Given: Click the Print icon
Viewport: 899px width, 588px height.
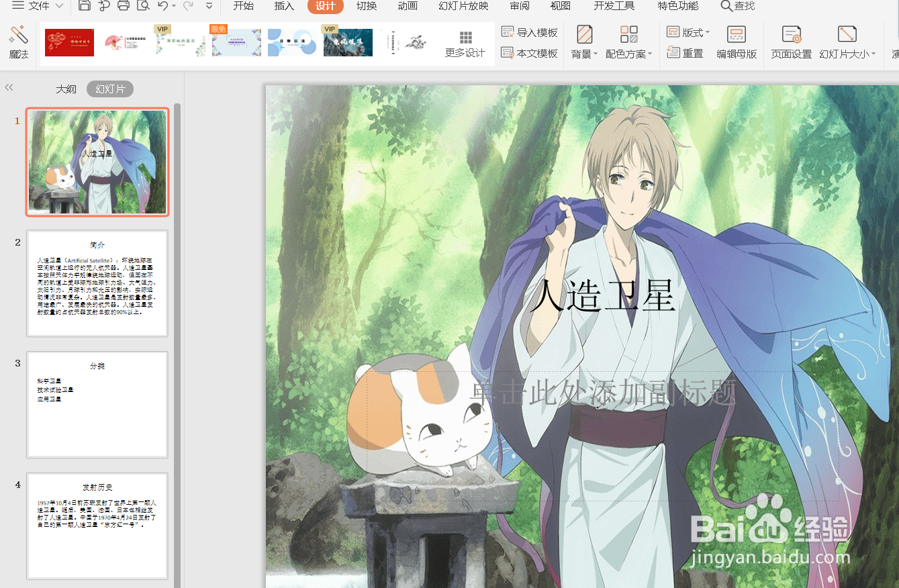Looking at the screenshot, I should tap(124, 6).
